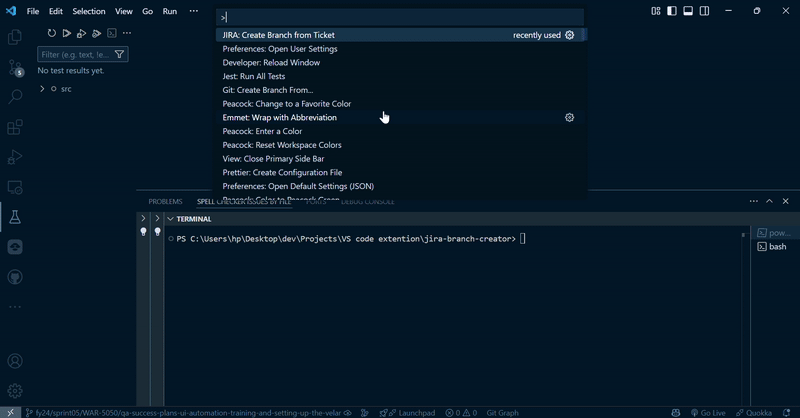Viewport: 800px width, 418px height.
Task: Open the Extensions view icon
Action: [15, 127]
